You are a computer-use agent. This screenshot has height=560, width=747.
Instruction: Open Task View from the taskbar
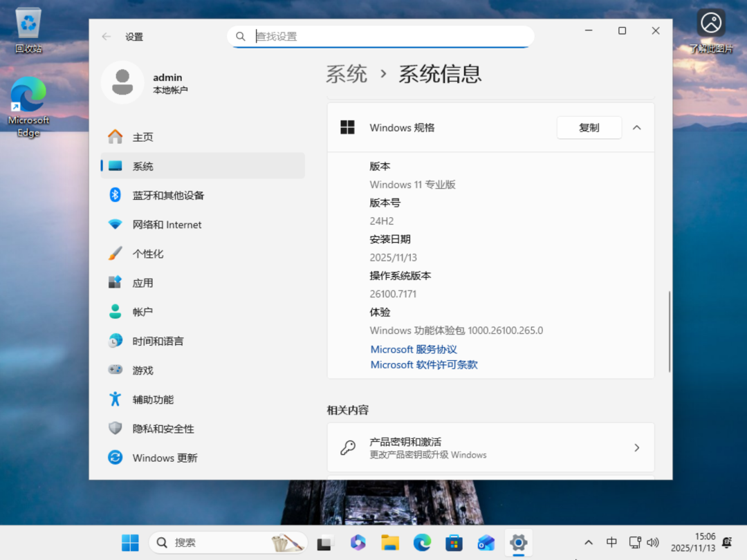325,543
